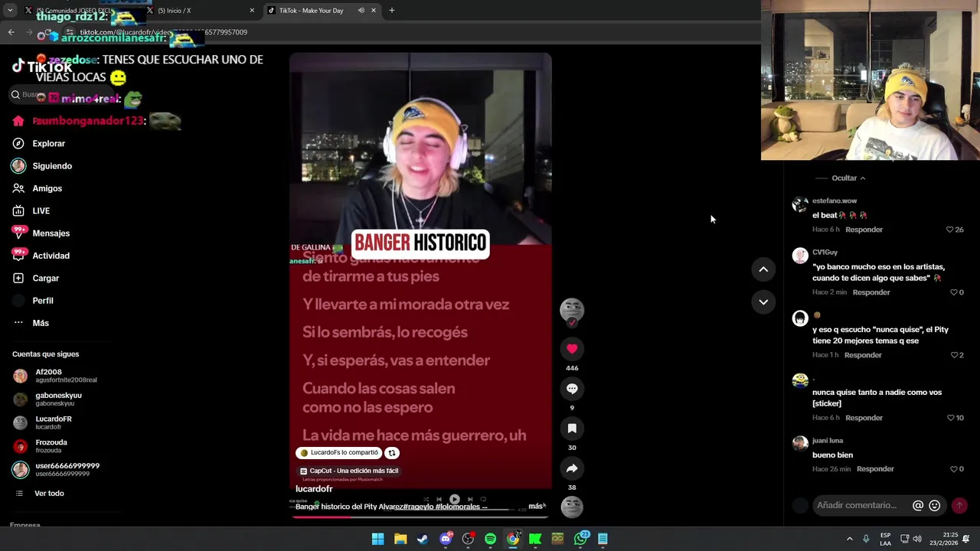This screenshot has width=980, height=551.
Task: Open the emoji picker in the comment box
Action: (934, 505)
